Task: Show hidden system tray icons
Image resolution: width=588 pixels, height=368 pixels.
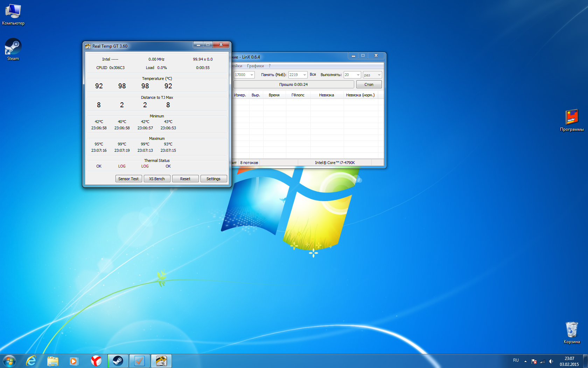Action: (x=525, y=361)
